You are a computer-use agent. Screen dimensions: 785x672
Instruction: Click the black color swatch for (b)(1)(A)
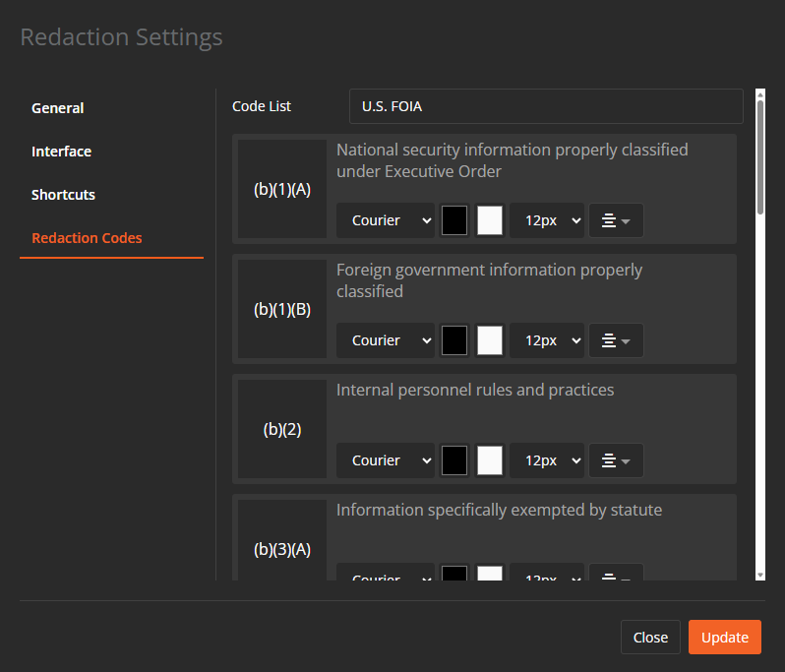point(454,220)
